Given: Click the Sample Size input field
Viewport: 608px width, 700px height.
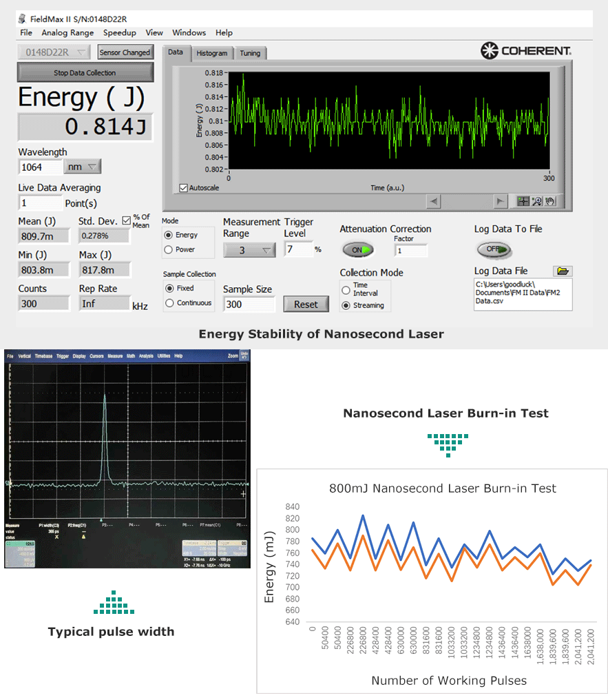Looking at the screenshot, I should [x=249, y=305].
